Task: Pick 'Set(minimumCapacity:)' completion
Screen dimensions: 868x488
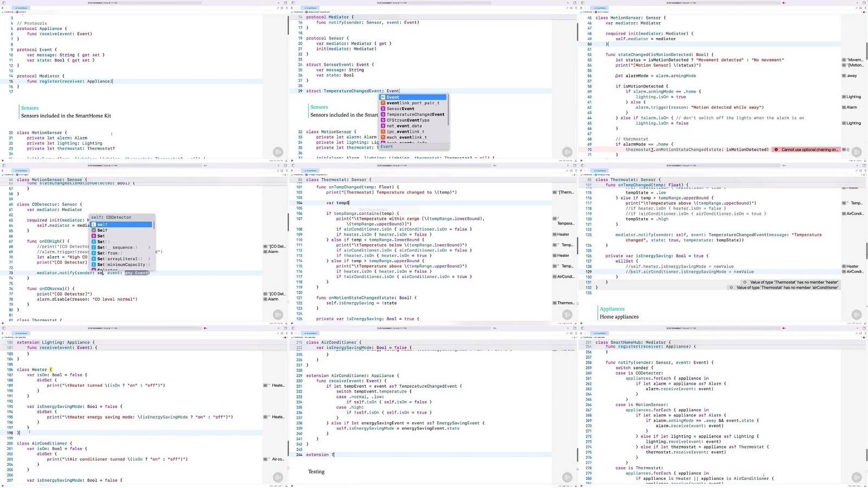Action: [x=122, y=264]
